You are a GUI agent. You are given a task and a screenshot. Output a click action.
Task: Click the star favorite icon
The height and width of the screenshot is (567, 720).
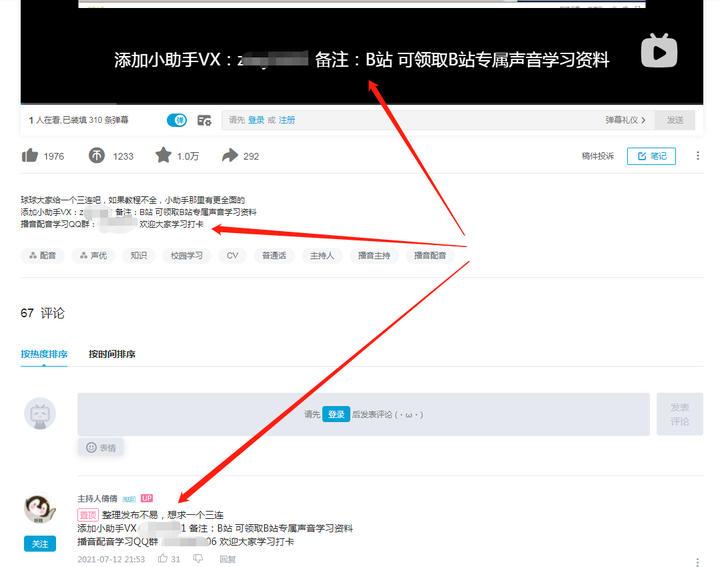click(163, 155)
